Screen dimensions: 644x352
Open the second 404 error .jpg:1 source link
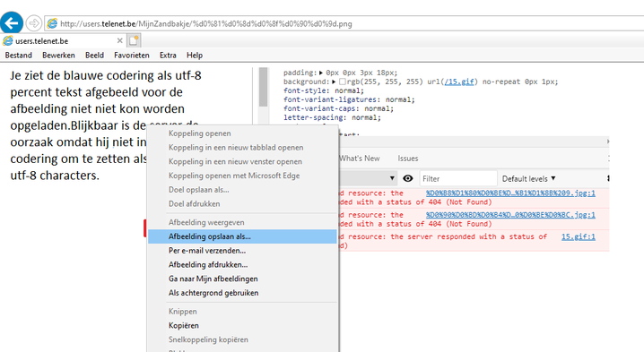[510, 215]
